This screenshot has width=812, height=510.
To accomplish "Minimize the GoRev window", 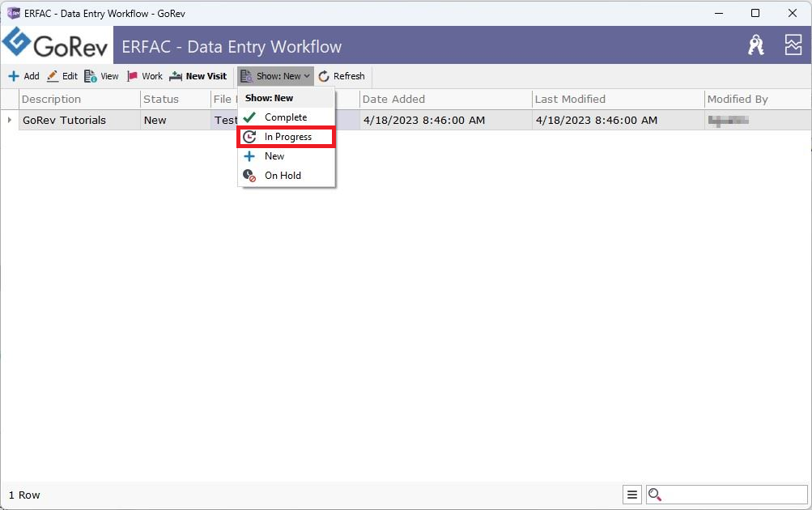I will (719, 13).
